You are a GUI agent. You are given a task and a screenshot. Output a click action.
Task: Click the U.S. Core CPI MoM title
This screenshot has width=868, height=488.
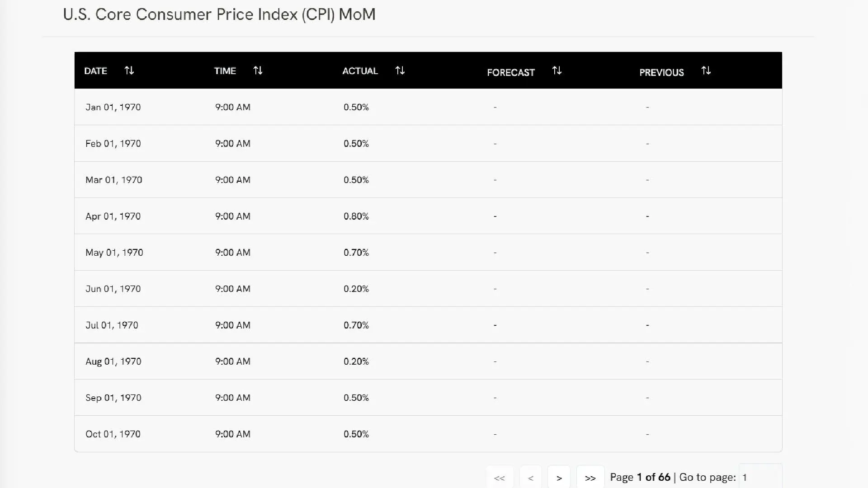(x=219, y=14)
